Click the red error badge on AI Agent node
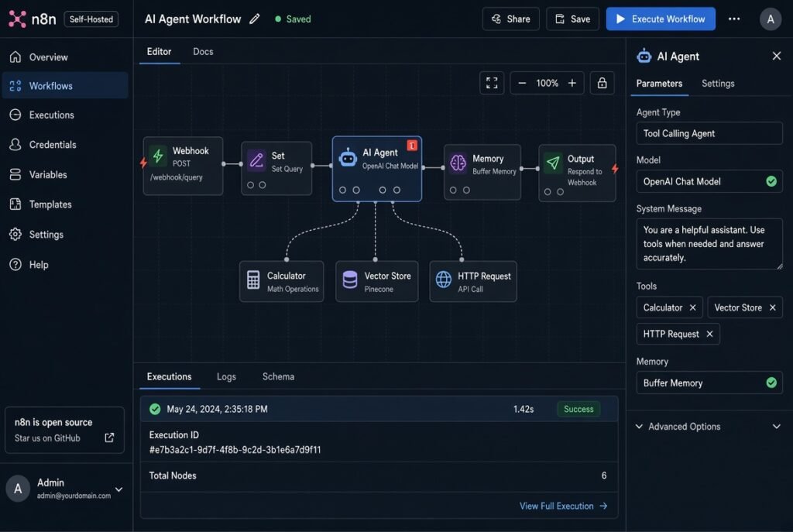This screenshot has height=532, width=793. (412, 146)
